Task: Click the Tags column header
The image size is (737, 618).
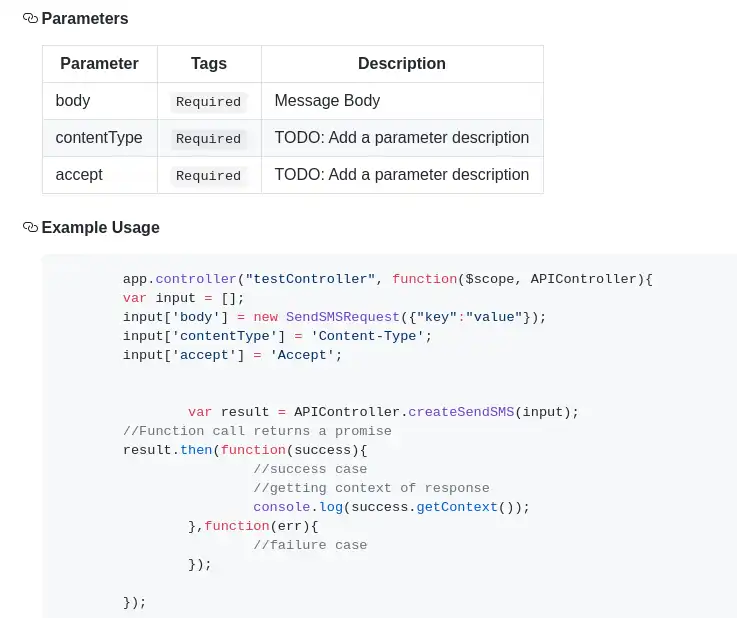Action: [209, 63]
